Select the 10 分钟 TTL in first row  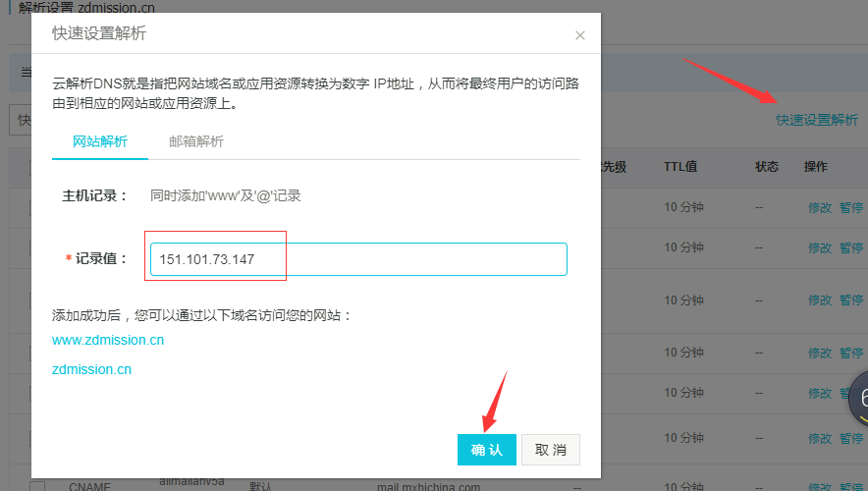point(683,207)
